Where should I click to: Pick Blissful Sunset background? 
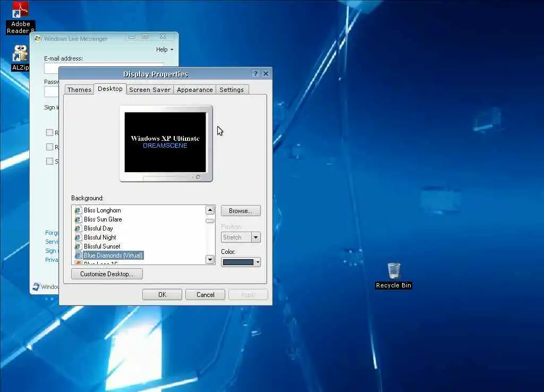click(x=102, y=246)
